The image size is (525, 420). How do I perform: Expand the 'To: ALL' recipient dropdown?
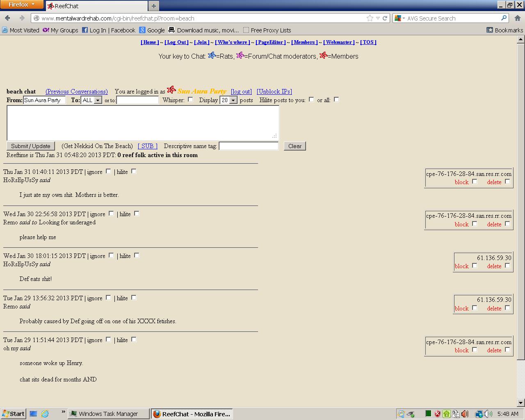click(98, 100)
